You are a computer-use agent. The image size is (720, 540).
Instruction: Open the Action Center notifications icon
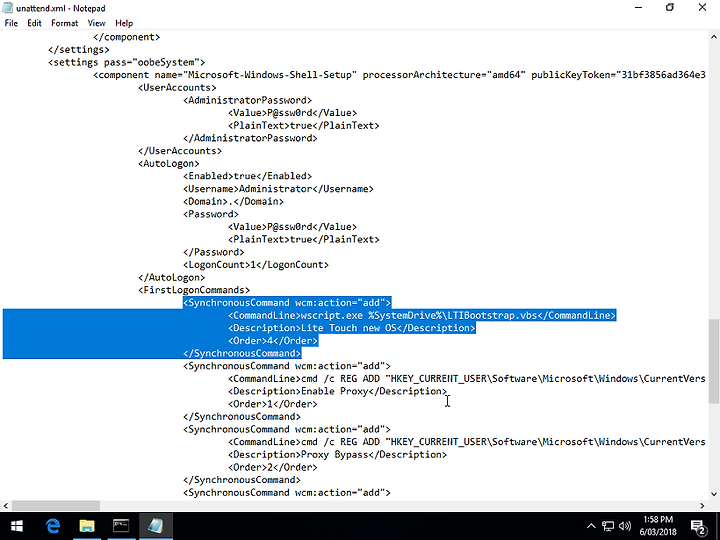(x=698, y=527)
